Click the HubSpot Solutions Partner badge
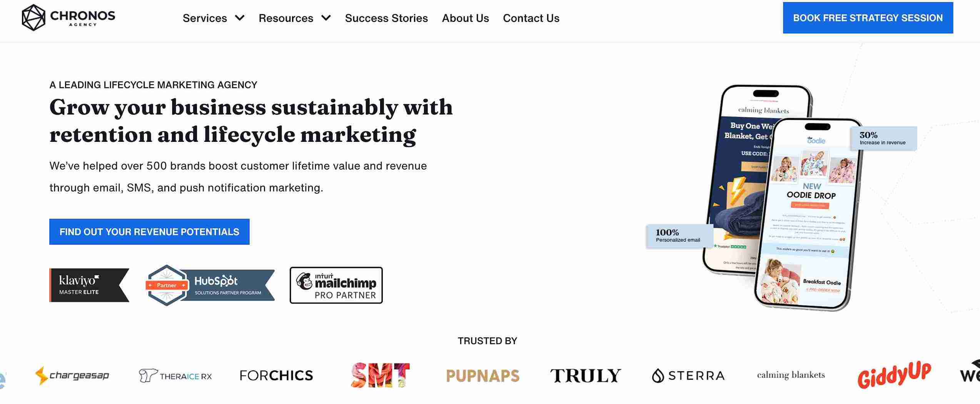 point(210,285)
